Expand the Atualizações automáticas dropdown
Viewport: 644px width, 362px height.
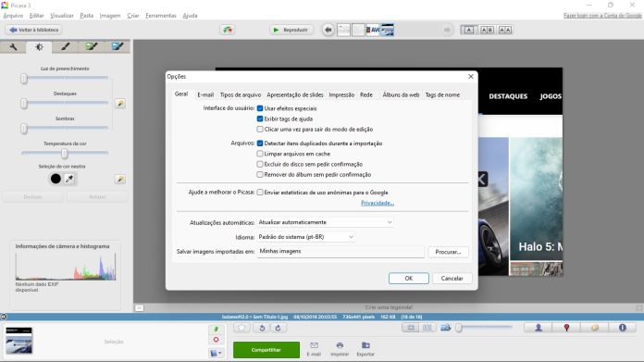pos(326,222)
